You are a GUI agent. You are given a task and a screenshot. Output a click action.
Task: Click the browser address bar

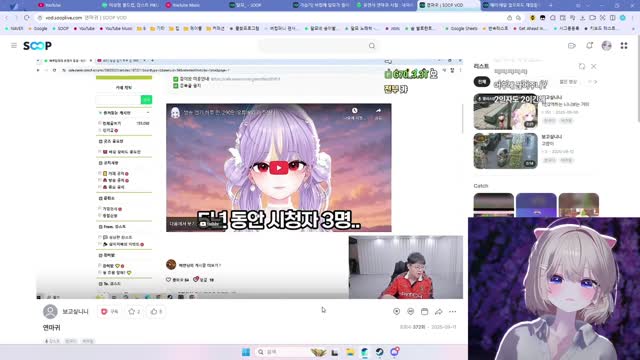point(269,18)
